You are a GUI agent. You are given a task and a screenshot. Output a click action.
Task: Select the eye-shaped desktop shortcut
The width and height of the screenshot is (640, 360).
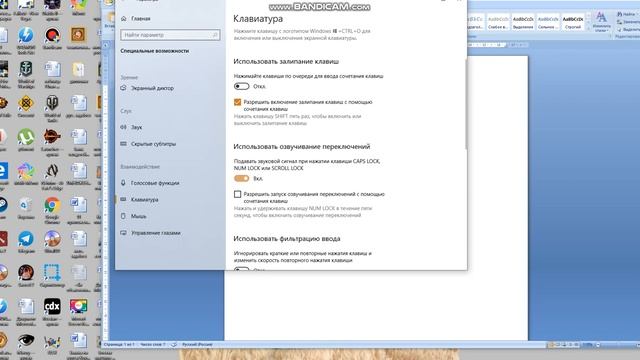point(26,340)
